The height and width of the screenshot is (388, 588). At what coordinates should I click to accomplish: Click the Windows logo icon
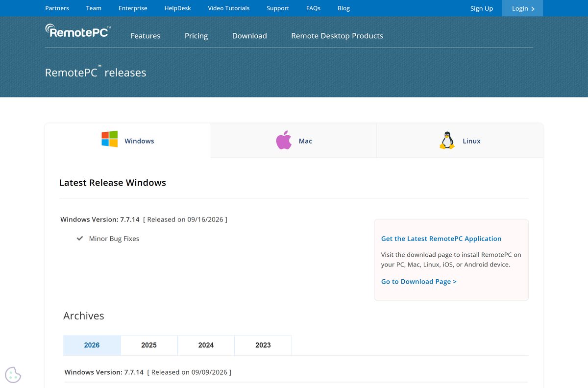(x=110, y=139)
